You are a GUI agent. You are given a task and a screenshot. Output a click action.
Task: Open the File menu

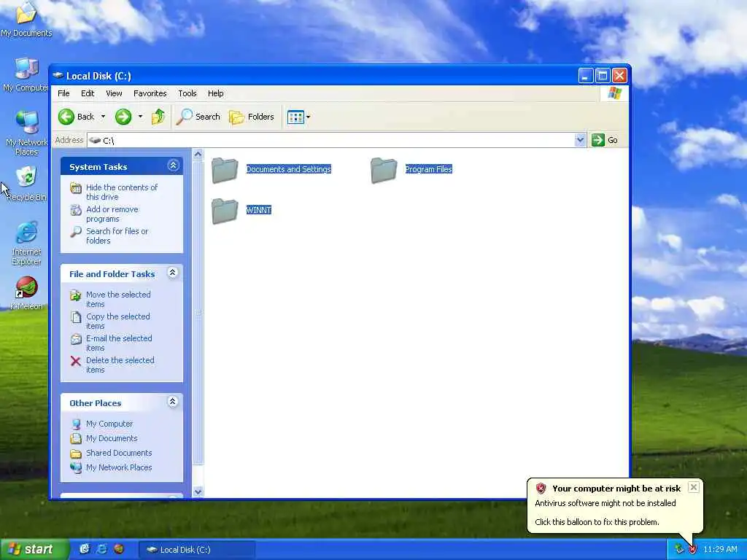(63, 93)
